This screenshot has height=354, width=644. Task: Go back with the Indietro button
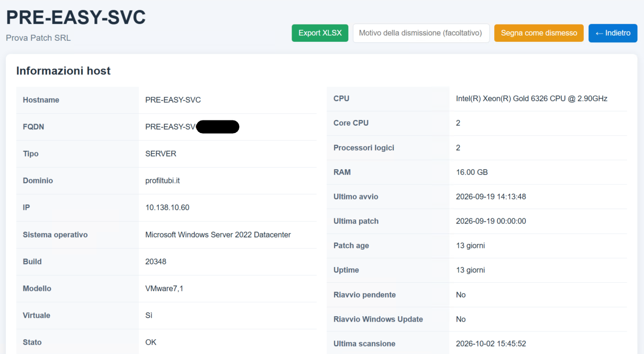point(613,33)
